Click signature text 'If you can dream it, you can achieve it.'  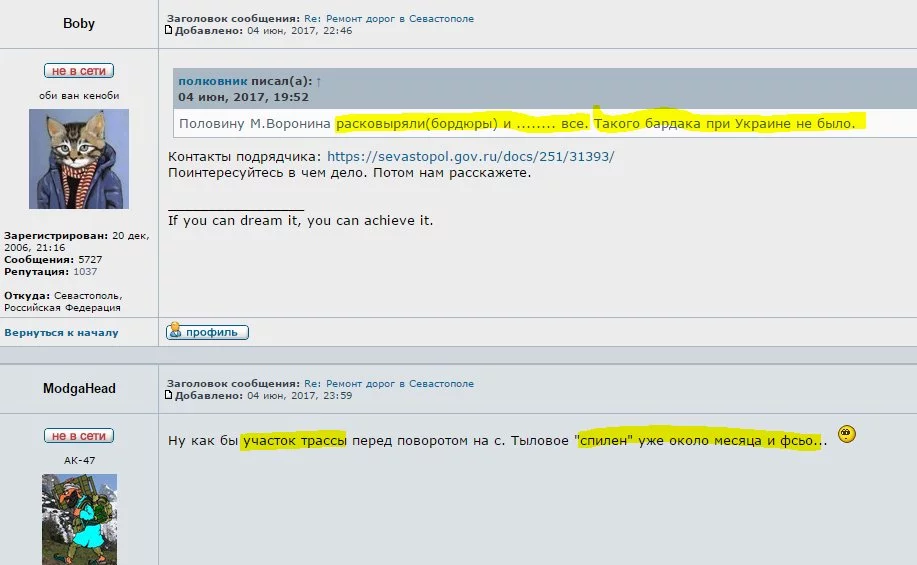[301, 221]
